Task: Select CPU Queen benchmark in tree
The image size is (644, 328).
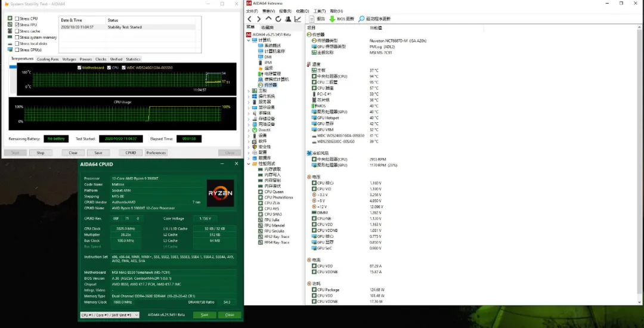Action: [274, 191]
